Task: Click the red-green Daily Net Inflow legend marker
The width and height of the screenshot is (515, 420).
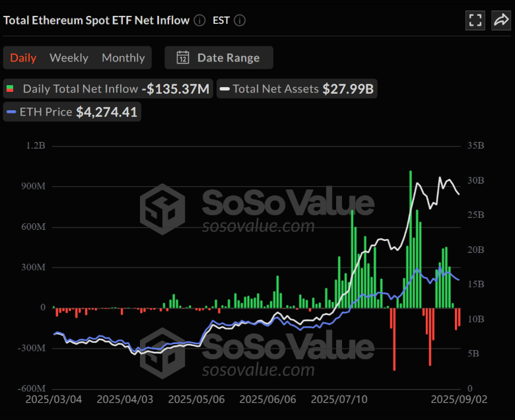Action: [11, 88]
